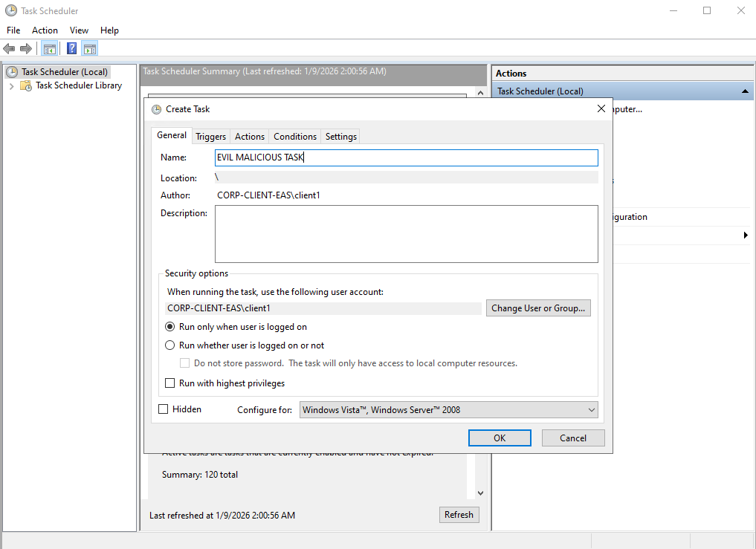Image resolution: width=756 pixels, height=549 pixels.
Task: Click the Task Scheduler (Local) clock icon
Action: click(12, 72)
